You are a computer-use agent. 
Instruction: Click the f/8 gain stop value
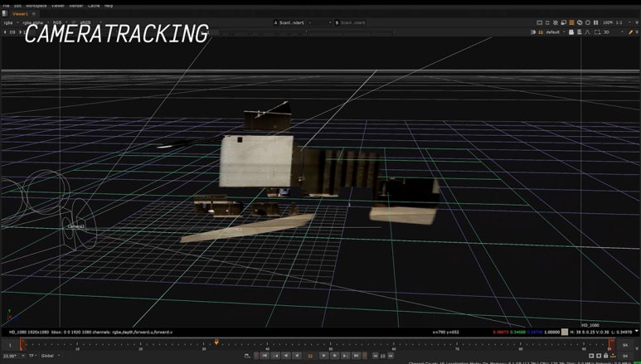12,32
